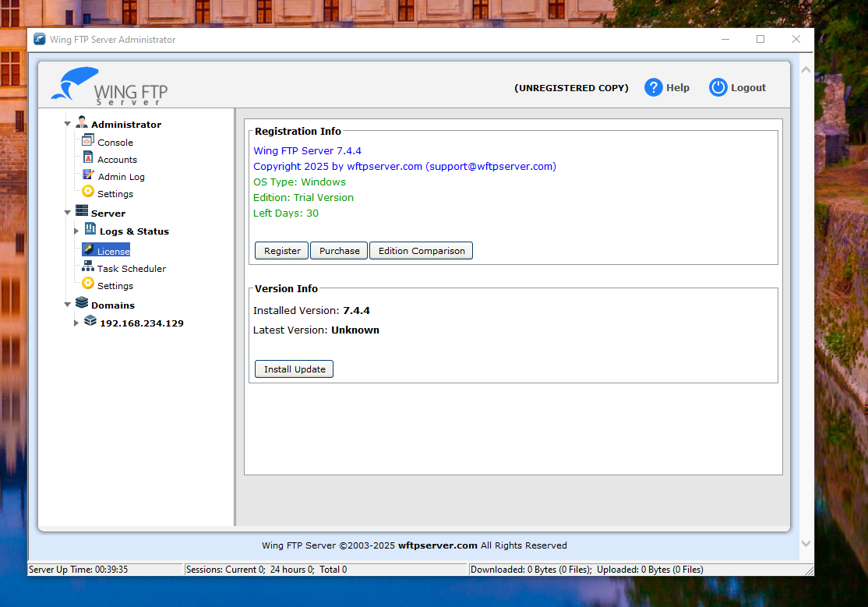Click the (UNREGISTERED COPY) label

point(571,88)
